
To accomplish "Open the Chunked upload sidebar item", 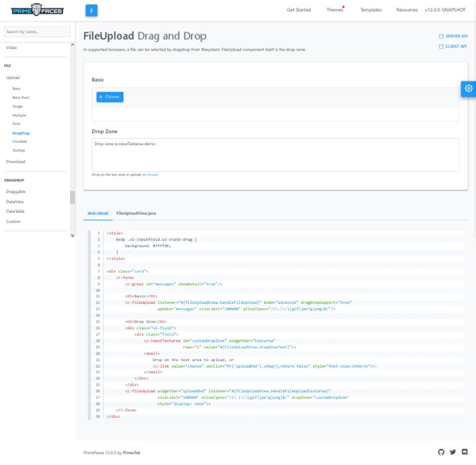I will 19,141.
